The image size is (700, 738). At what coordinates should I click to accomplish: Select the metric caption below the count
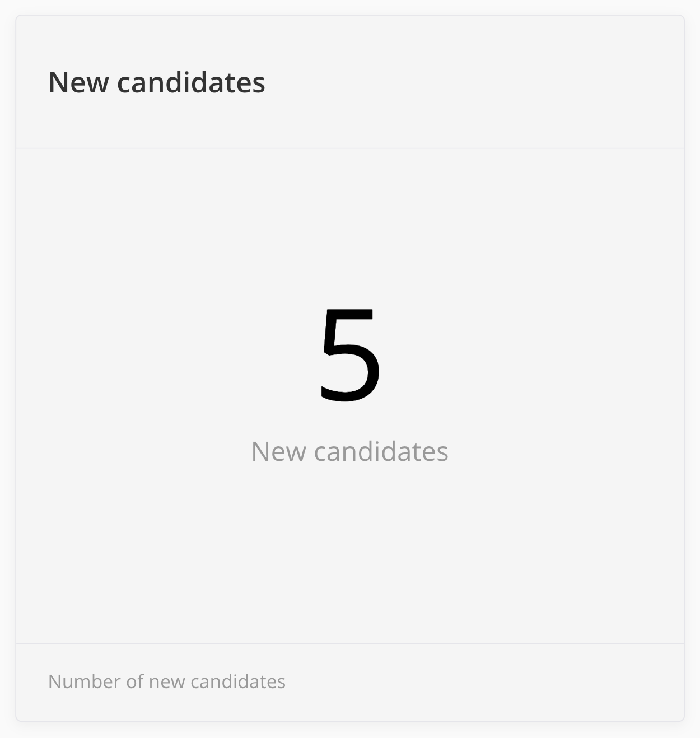[349, 451]
